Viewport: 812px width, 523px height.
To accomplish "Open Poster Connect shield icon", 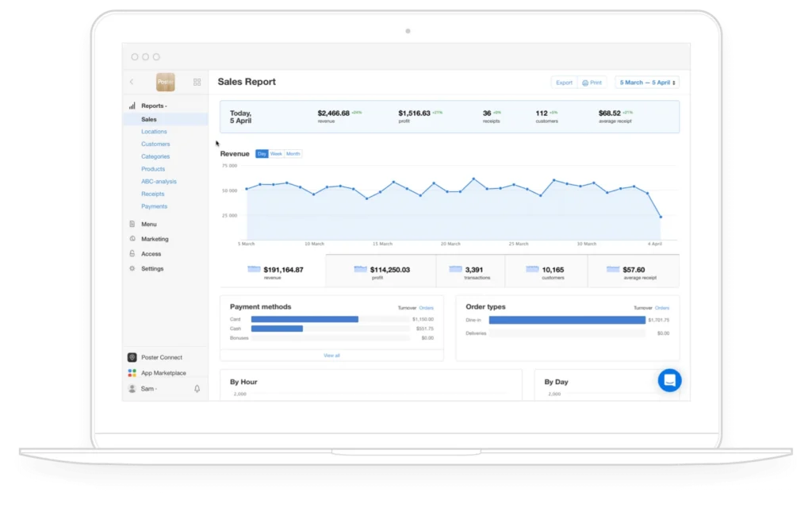I will pos(132,357).
